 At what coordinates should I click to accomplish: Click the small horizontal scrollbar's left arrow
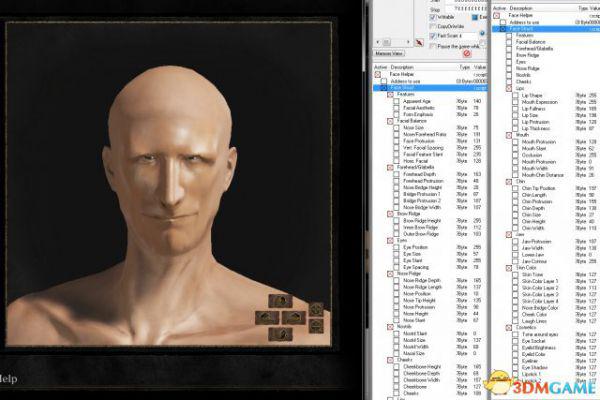[378, 42]
